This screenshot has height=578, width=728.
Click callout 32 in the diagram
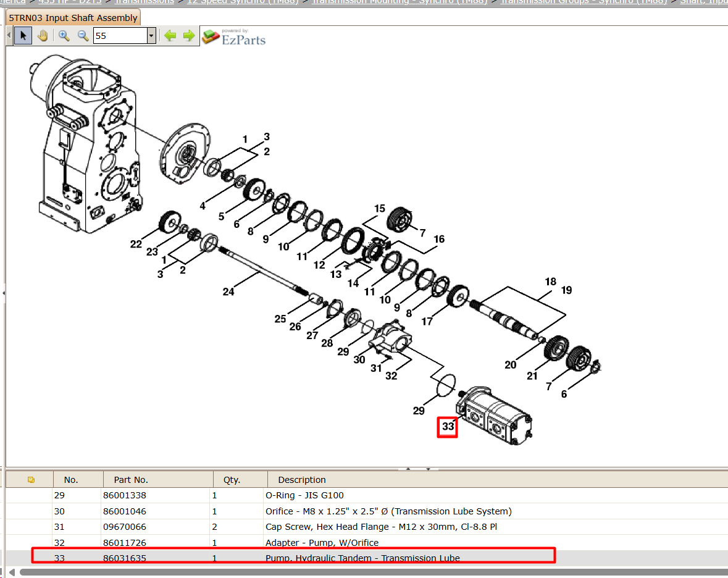tap(391, 376)
